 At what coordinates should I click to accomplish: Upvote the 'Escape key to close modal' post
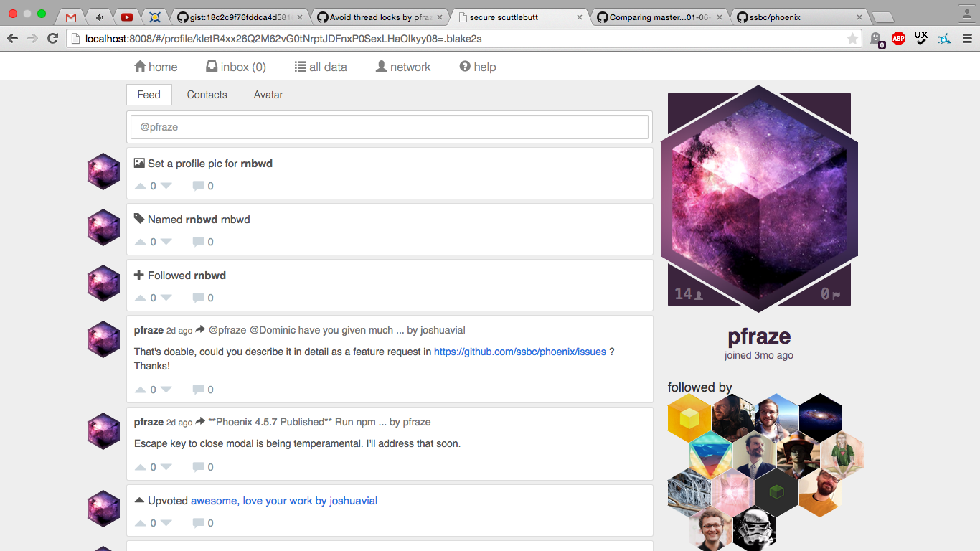tap(141, 467)
